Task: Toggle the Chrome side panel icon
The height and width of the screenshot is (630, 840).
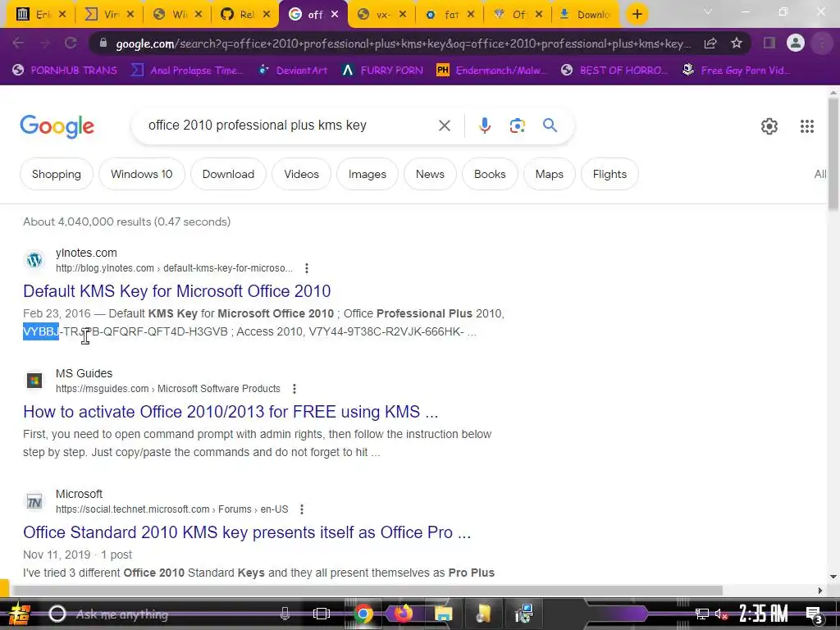Action: pos(769,43)
